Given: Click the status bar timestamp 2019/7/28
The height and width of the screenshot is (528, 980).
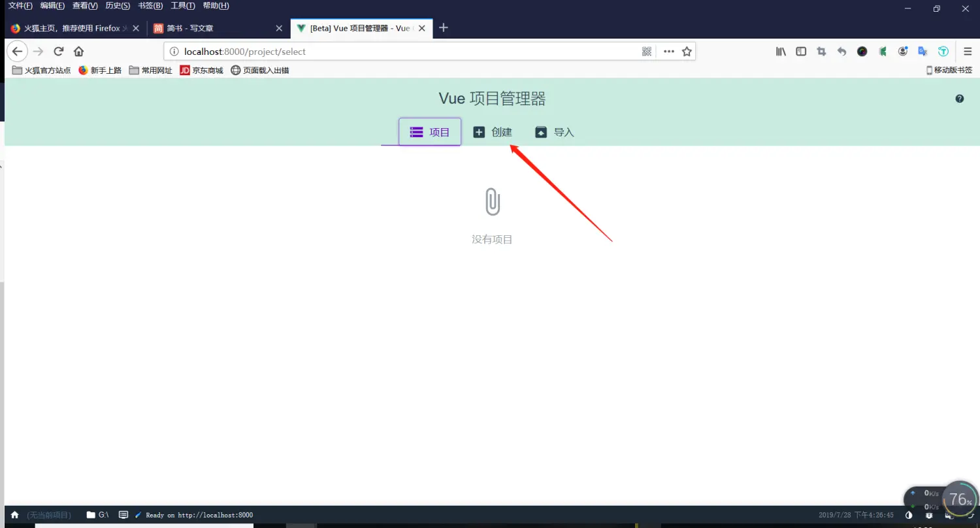Looking at the screenshot, I should [856, 515].
